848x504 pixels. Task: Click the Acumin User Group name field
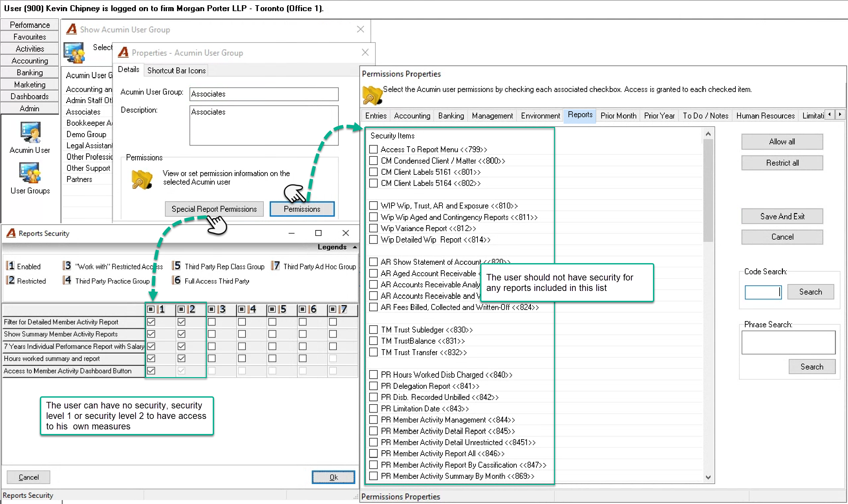[x=264, y=94]
